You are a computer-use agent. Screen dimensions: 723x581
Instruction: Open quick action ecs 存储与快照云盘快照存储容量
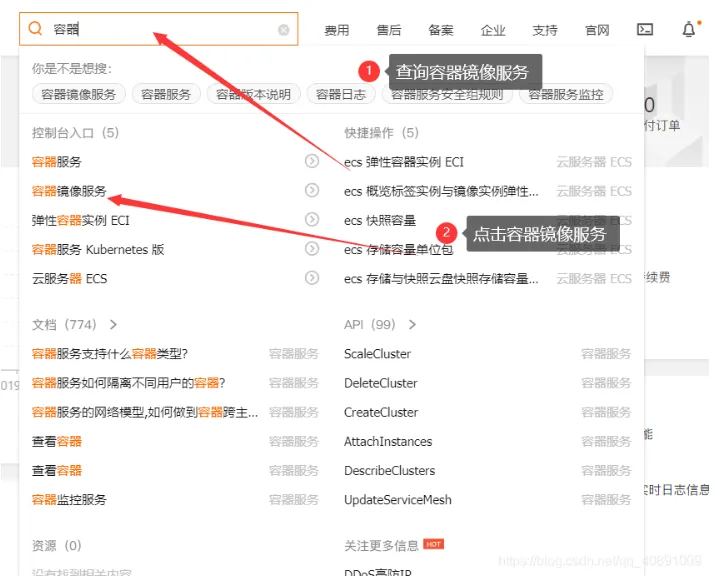[x=441, y=279]
